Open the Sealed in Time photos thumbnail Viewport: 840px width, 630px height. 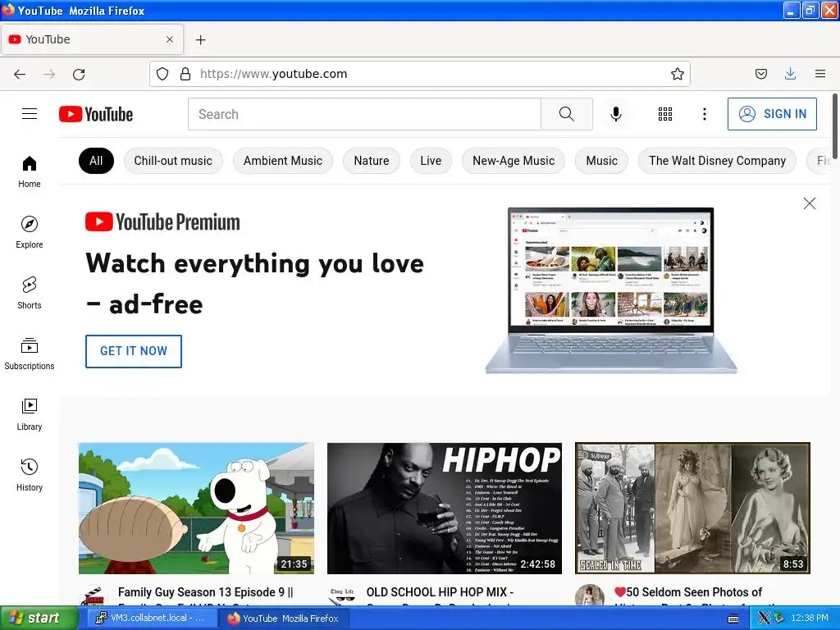(692, 508)
